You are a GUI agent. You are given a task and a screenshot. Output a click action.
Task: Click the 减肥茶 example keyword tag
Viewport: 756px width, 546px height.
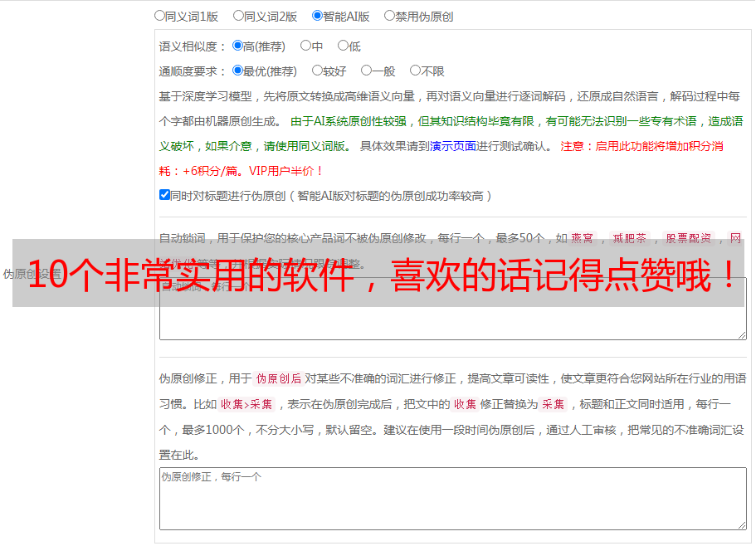coord(629,238)
